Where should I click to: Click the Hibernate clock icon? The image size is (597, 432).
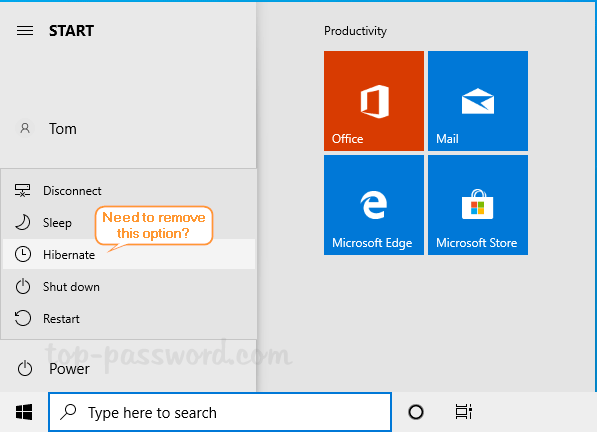pos(23,254)
